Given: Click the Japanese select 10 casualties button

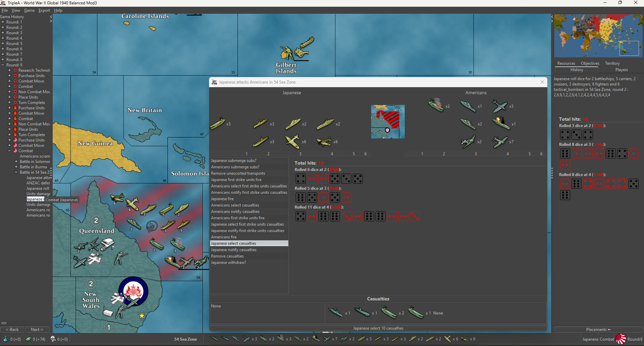Looking at the screenshot, I should [x=378, y=328].
